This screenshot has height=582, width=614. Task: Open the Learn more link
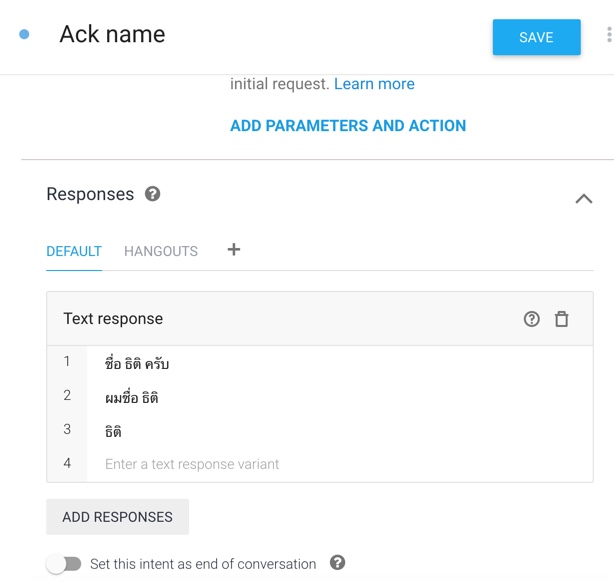tap(374, 84)
